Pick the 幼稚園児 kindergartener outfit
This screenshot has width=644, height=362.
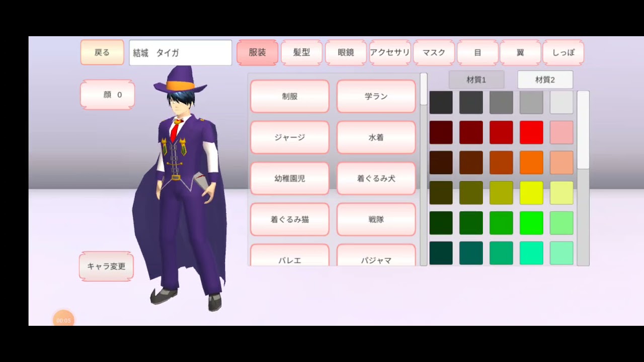(x=290, y=178)
